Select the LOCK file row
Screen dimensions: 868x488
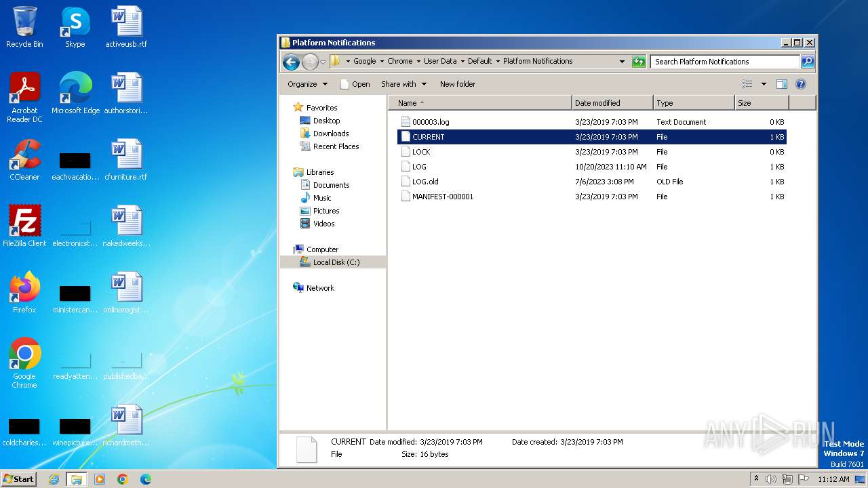(x=592, y=152)
